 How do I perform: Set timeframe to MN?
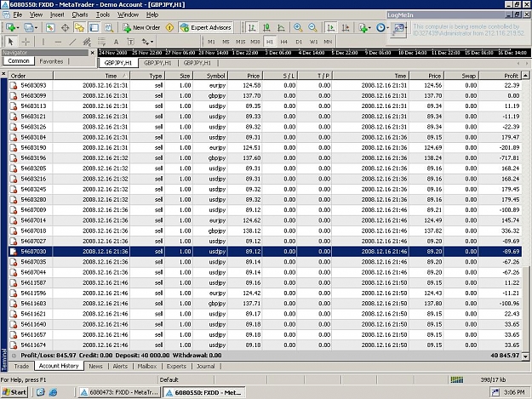tap(328, 42)
